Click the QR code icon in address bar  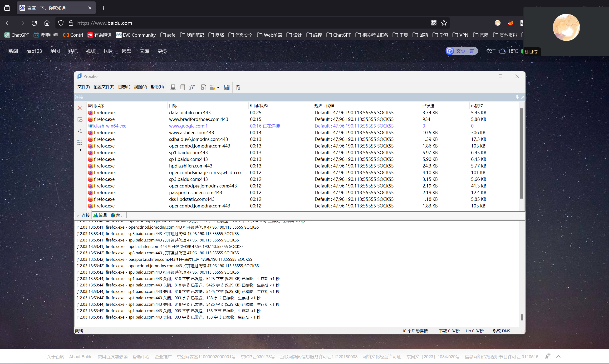[x=434, y=23]
